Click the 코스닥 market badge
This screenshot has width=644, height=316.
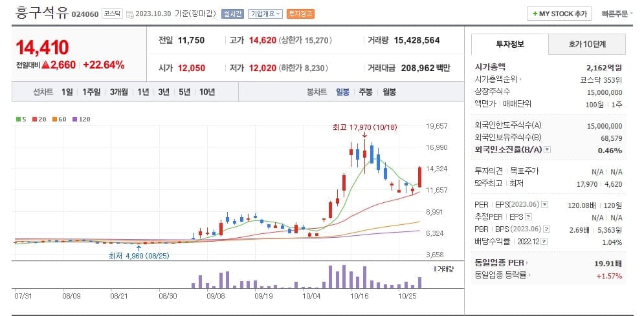112,14
